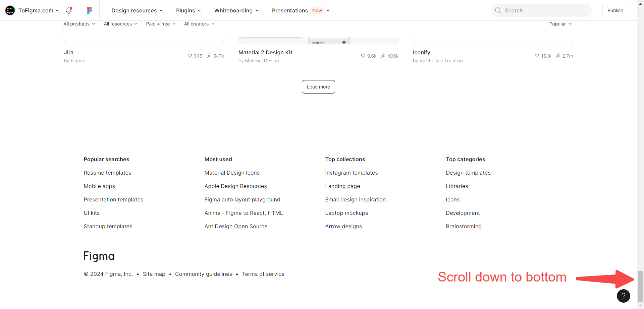The width and height of the screenshot is (644, 309).
Task: Open the Terms of service link
Action: click(263, 274)
